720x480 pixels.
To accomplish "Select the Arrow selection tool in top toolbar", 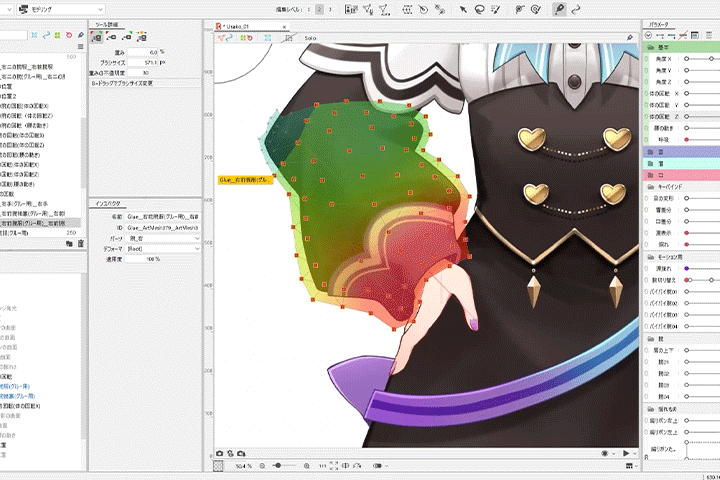I will tap(463, 9).
